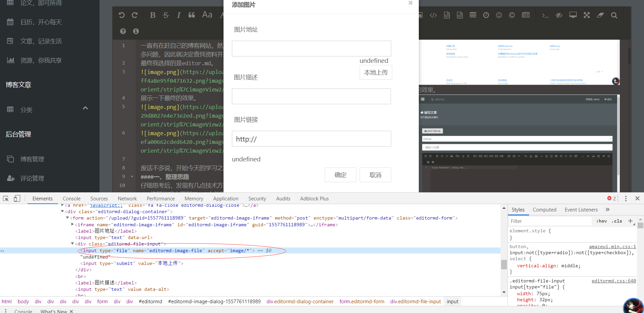Insert current datetime via the clock icon
Image resolution: width=644 pixels, height=313 pixels.
(x=486, y=15)
